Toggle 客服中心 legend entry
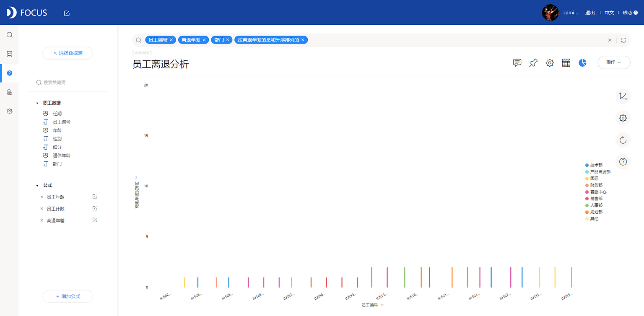The width and height of the screenshot is (644, 316). tap(596, 192)
